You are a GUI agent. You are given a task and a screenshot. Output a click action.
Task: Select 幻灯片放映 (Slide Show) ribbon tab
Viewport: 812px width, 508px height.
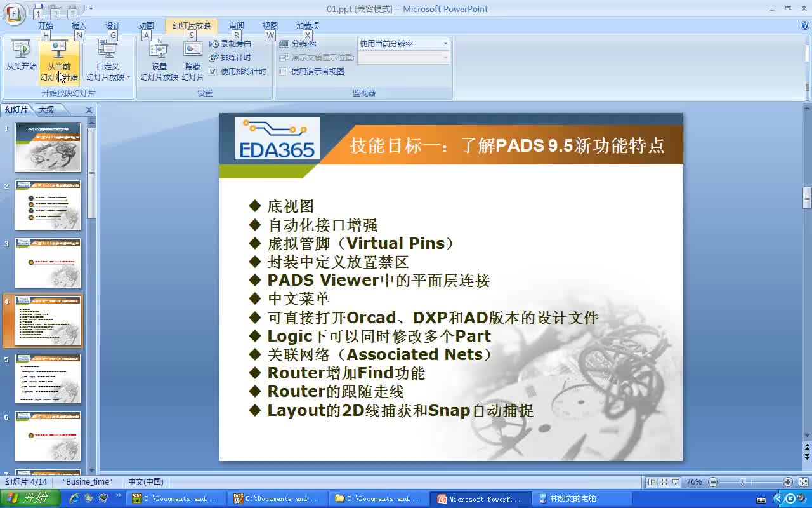(x=192, y=26)
